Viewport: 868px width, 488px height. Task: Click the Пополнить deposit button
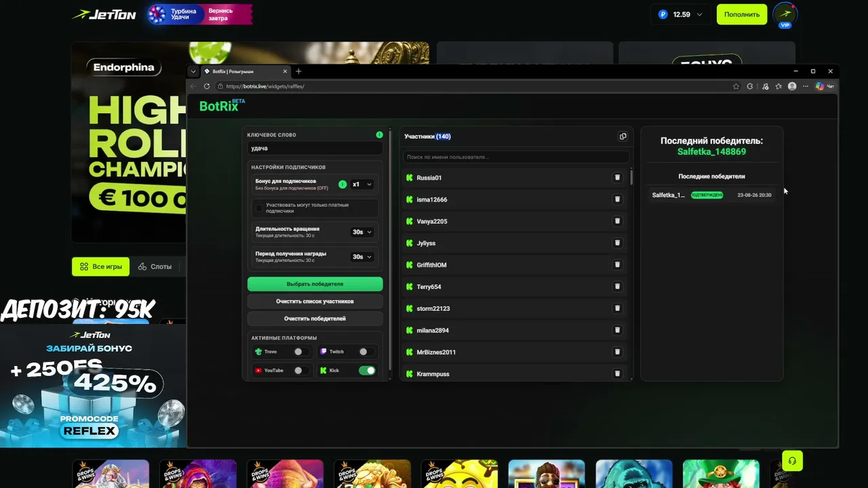click(x=742, y=14)
